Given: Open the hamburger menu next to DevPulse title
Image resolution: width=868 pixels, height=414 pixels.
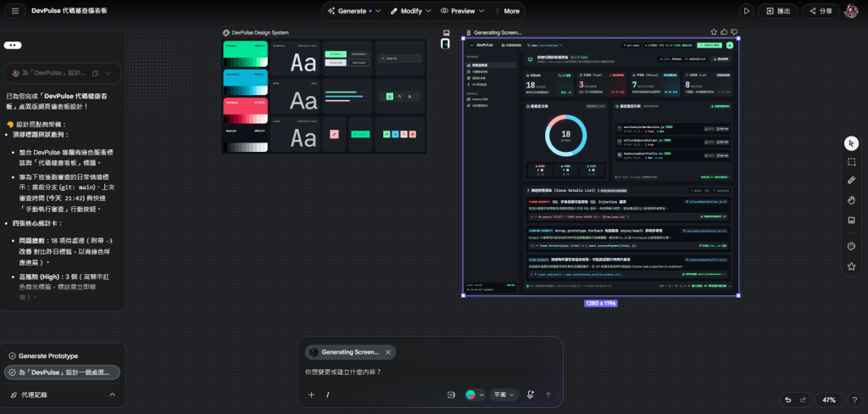Looking at the screenshot, I should click(x=15, y=10).
